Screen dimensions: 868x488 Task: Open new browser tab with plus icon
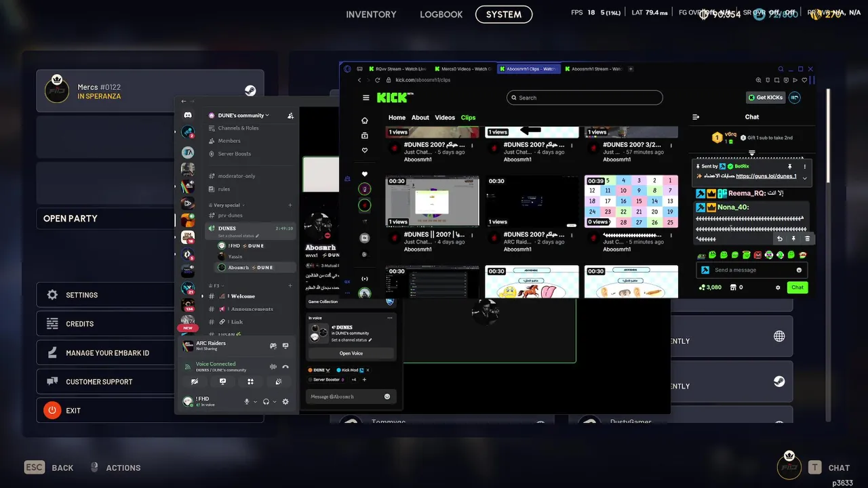631,68
